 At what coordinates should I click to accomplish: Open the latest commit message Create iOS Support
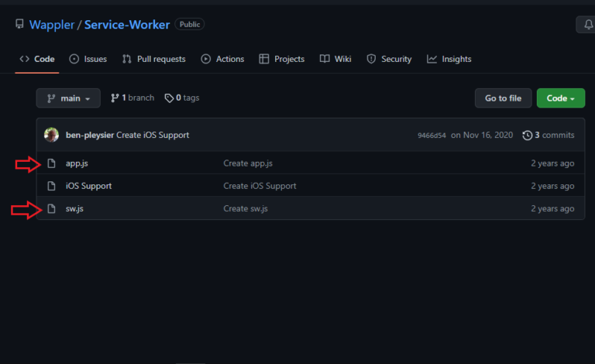pyautogui.click(x=153, y=135)
